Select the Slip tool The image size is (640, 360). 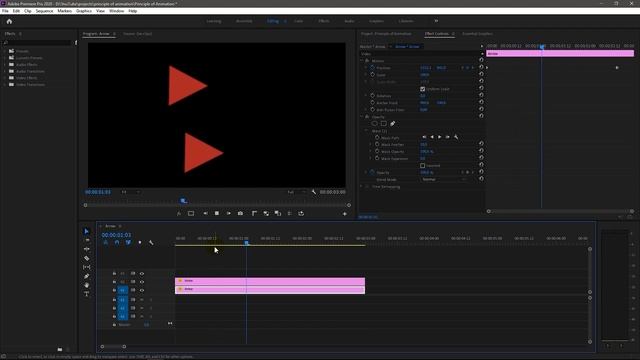pyautogui.click(x=87, y=267)
